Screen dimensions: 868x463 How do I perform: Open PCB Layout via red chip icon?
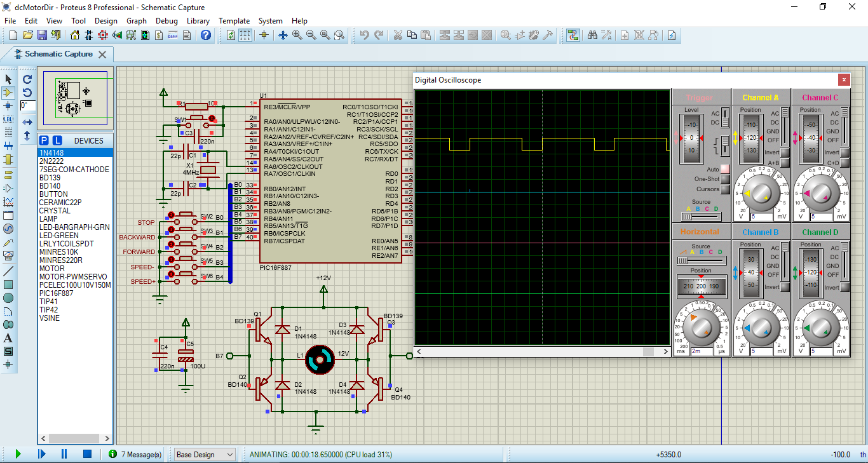[102, 35]
